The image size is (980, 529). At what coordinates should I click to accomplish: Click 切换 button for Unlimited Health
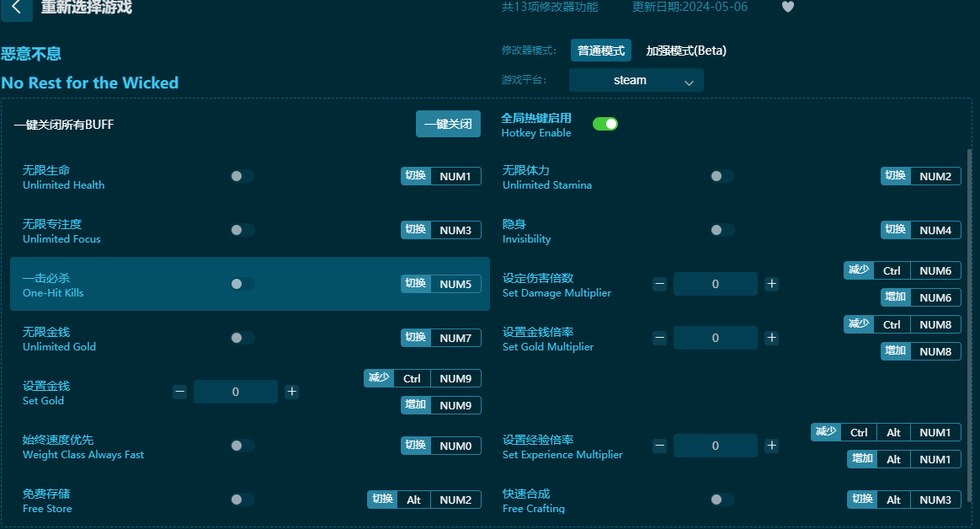416,176
